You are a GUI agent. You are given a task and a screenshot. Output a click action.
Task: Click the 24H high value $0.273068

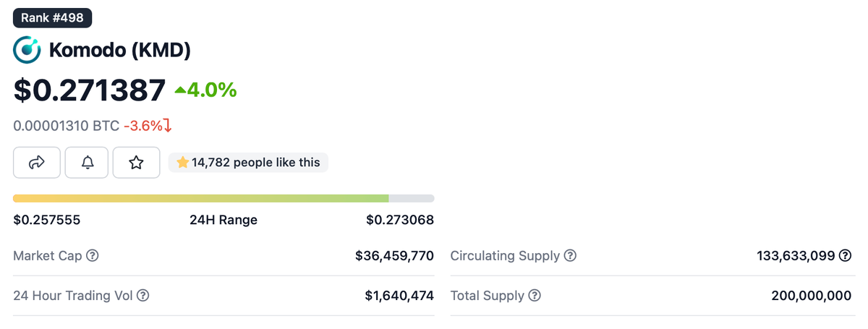pyautogui.click(x=400, y=220)
